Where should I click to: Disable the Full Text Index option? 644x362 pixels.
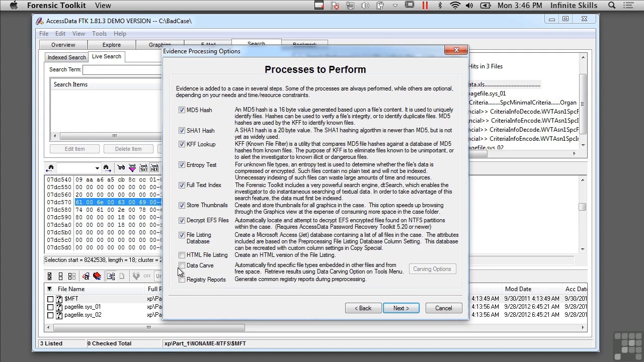coord(182,185)
